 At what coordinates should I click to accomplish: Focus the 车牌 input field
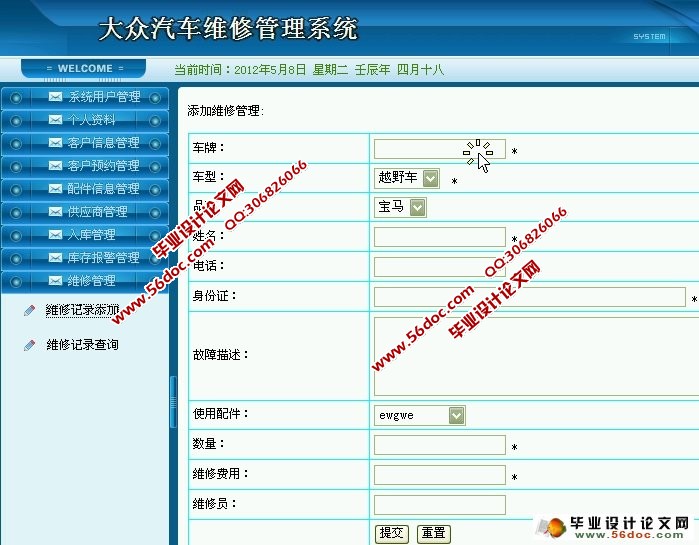click(440, 149)
